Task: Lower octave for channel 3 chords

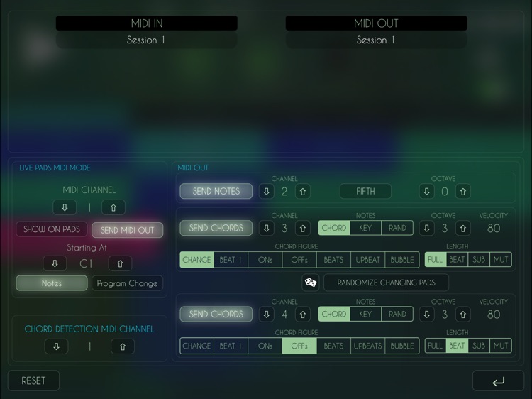Action: pyautogui.click(x=427, y=228)
